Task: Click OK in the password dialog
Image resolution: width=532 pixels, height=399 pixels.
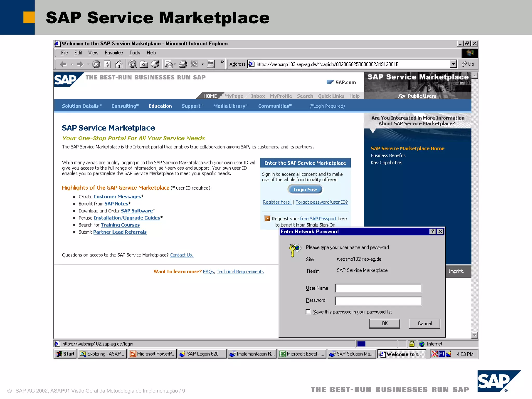Action: click(384, 323)
